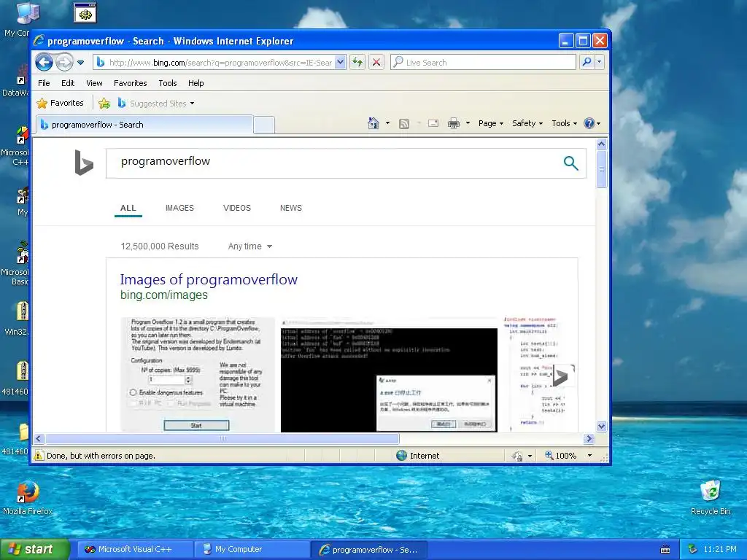The width and height of the screenshot is (747, 560).
Task: Stop loading with the red X icon
Action: (x=376, y=63)
